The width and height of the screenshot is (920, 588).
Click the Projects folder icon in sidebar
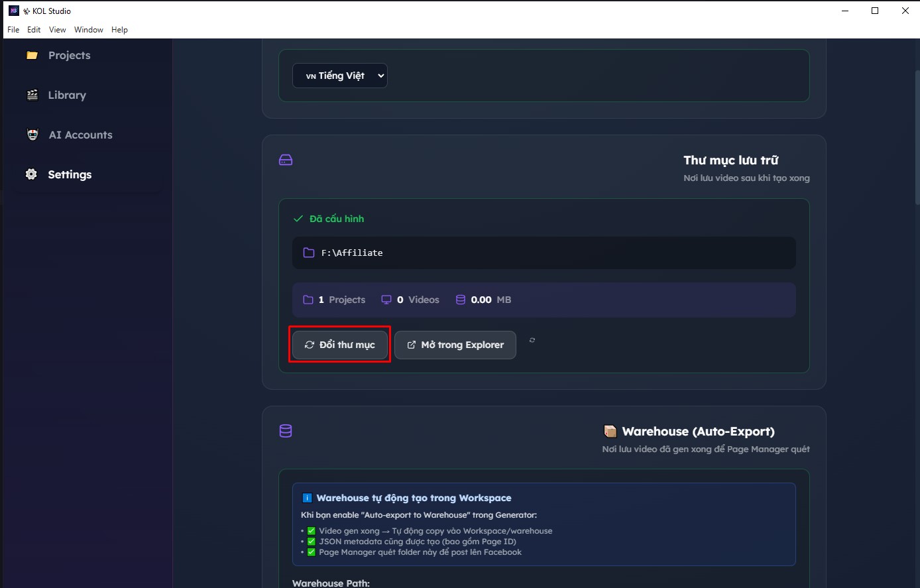(32, 56)
